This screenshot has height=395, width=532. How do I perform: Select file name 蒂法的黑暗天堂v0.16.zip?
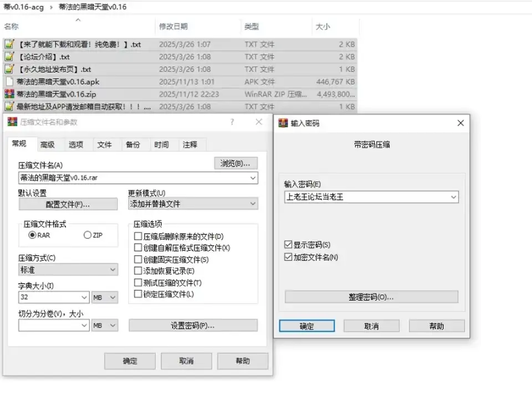pyautogui.click(x=57, y=94)
